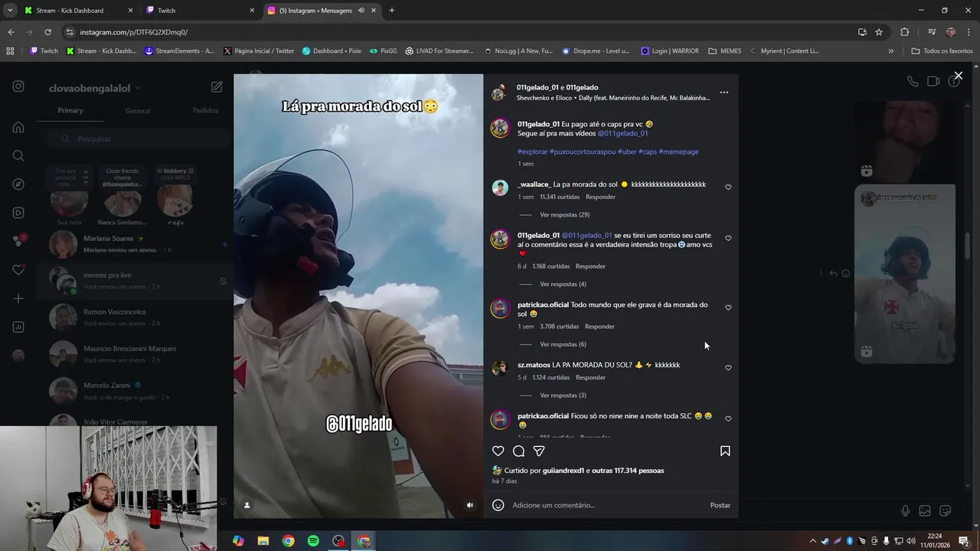Create new post plus sidebar icon
This screenshot has width=980, height=551.
18,298
